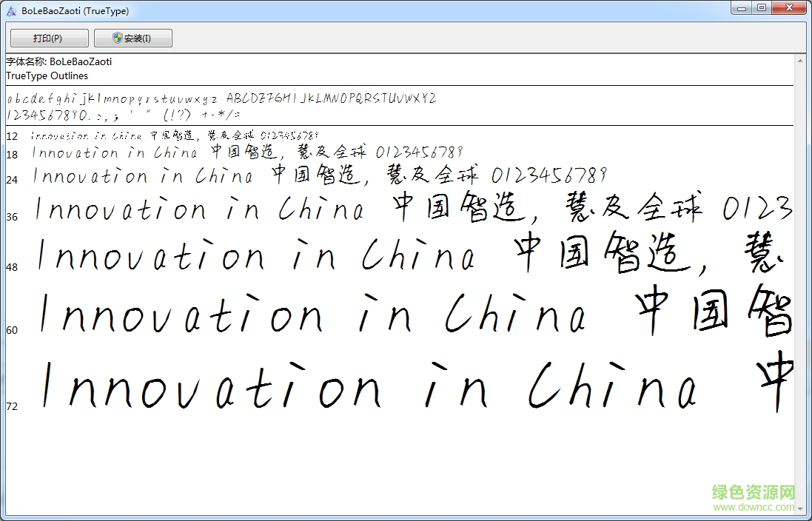Click the lowercase alphabet sample line
This screenshot has width=812, height=521.
(221, 98)
